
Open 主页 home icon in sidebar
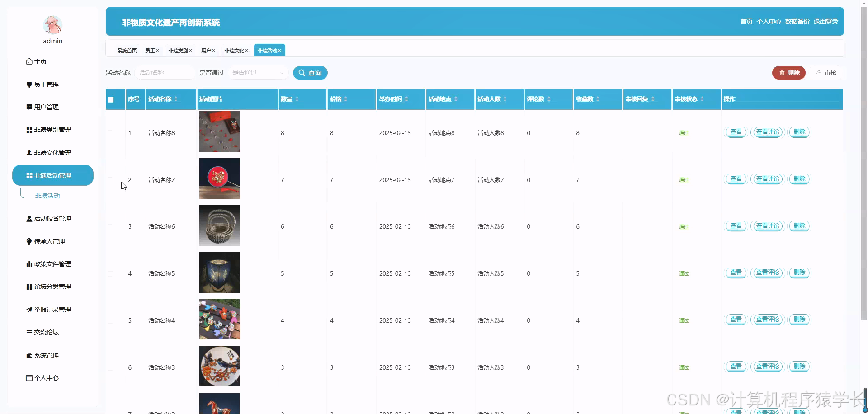(x=29, y=61)
